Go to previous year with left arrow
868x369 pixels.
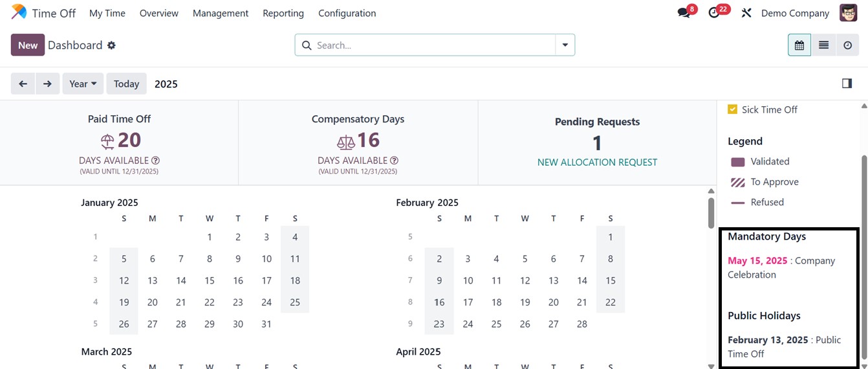(23, 84)
